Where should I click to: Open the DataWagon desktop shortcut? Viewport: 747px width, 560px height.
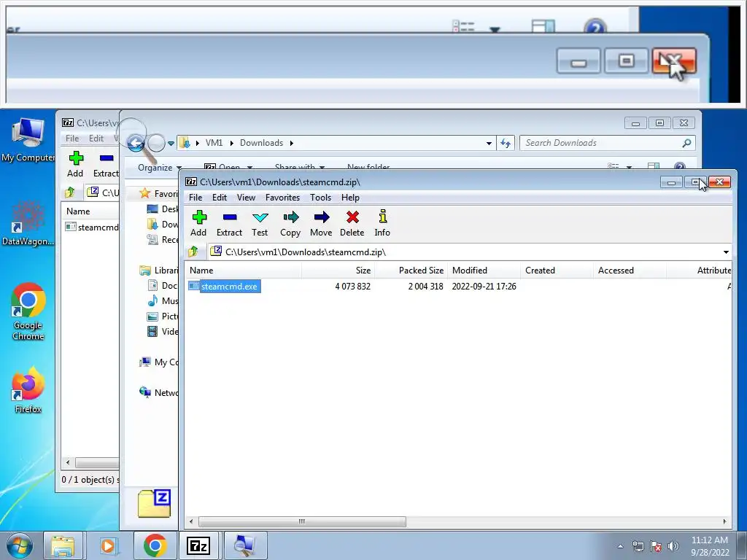coord(27,224)
